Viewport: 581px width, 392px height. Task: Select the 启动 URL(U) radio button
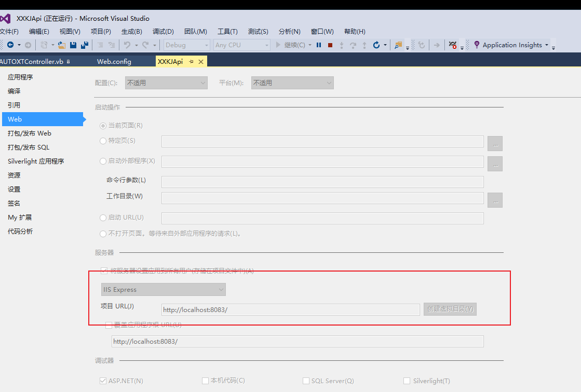click(103, 218)
